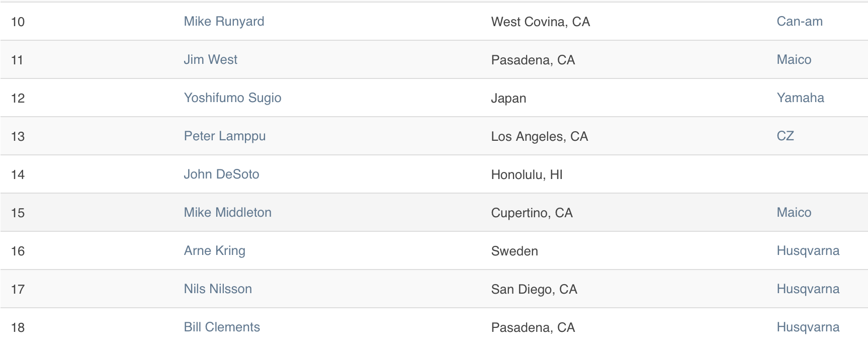Open Jim West rider profile
The image size is (868, 354).
point(210,60)
